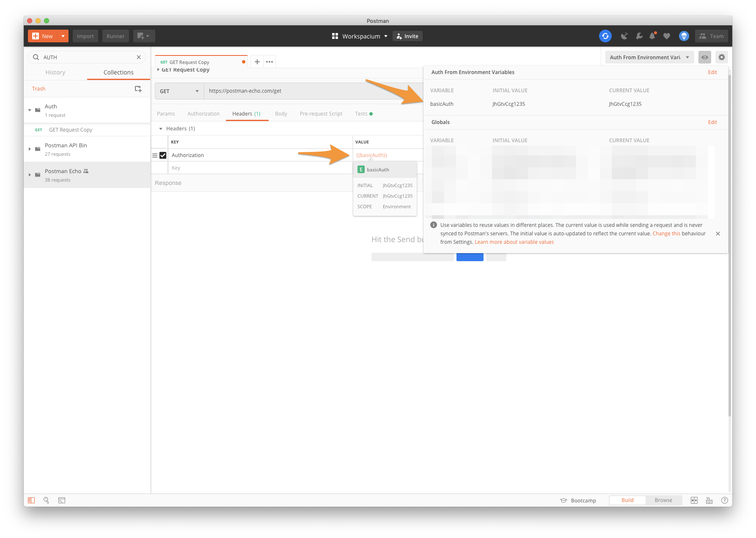The image size is (756, 538).
Task: Toggle the environment quick look eye icon
Action: 704,57
